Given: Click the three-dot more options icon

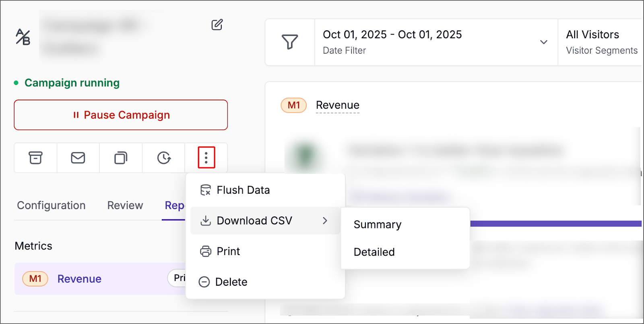Looking at the screenshot, I should 206,158.
